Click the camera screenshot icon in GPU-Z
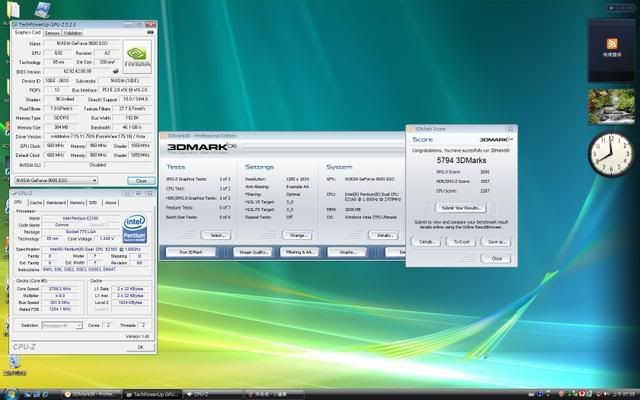 tap(150, 33)
